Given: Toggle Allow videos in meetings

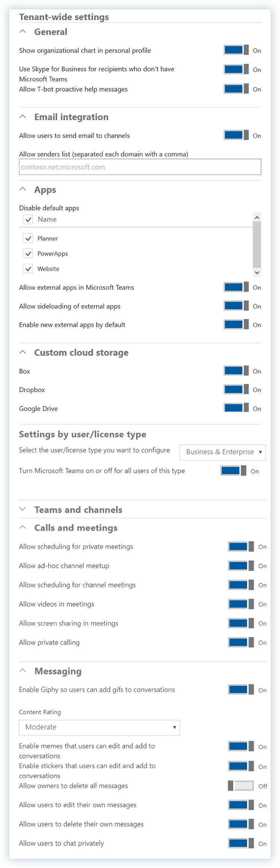Looking at the screenshot, I should [241, 604].
